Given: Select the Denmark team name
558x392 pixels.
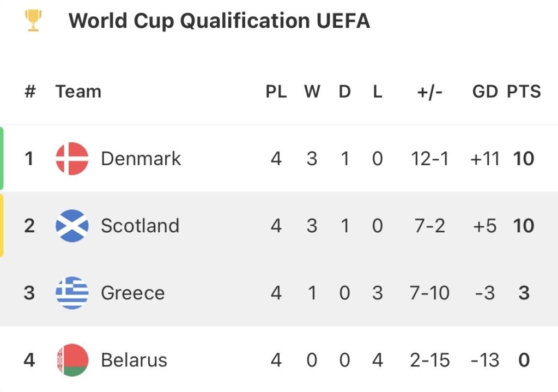Looking at the screenshot, I should pyautogui.click(x=141, y=159).
